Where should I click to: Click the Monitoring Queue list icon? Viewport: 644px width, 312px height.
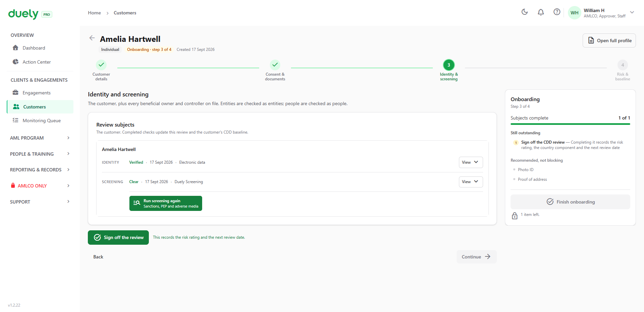pos(15,120)
